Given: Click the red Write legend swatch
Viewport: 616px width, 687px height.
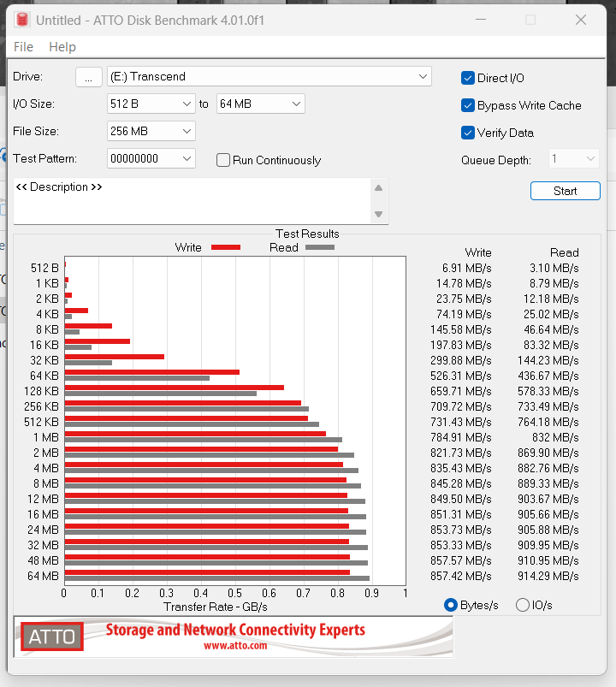Looking at the screenshot, I should 226,247.
